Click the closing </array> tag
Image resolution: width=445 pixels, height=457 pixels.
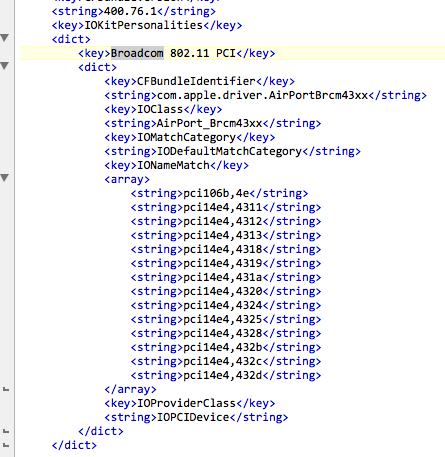130,389
